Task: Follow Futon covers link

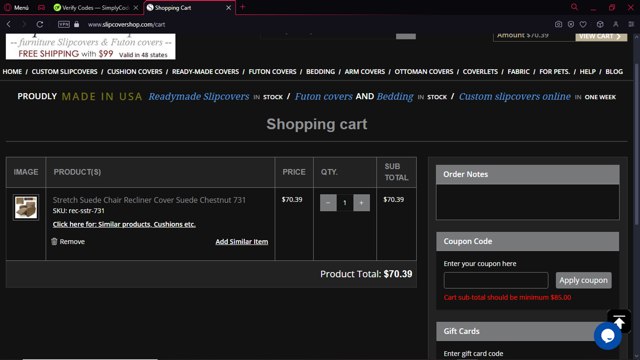Action: [x=323, y=97]
